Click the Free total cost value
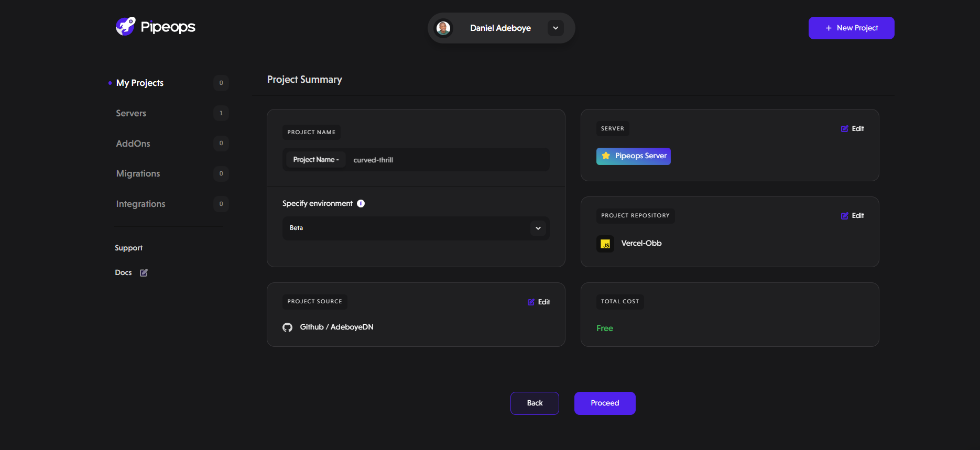The width and height of the screenshot is (980, 450). tap(605, 328)
